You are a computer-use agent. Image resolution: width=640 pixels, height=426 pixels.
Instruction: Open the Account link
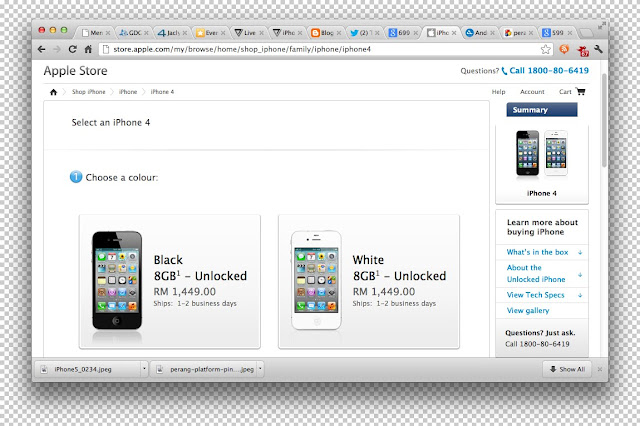[532, 92]
